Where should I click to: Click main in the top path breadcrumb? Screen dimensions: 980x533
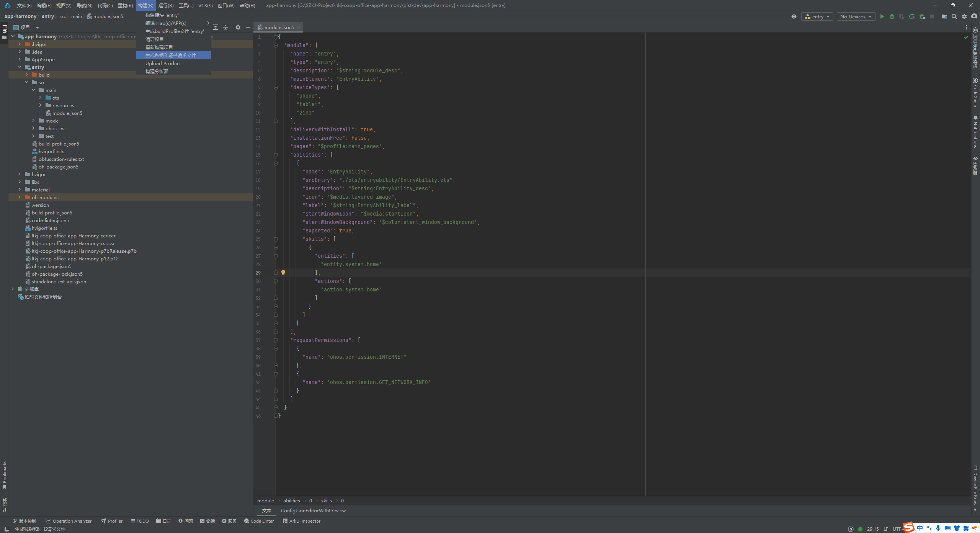click(x=77, y=16)
